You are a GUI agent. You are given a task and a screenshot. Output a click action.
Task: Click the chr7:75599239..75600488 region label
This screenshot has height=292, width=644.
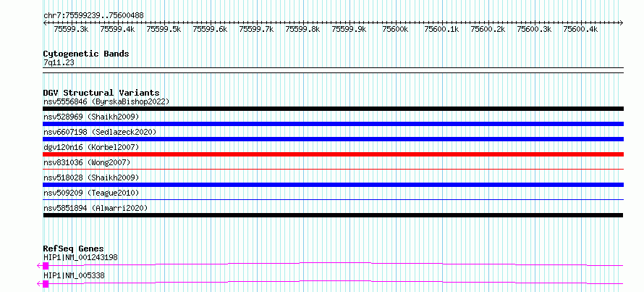[x=93, y=15]
